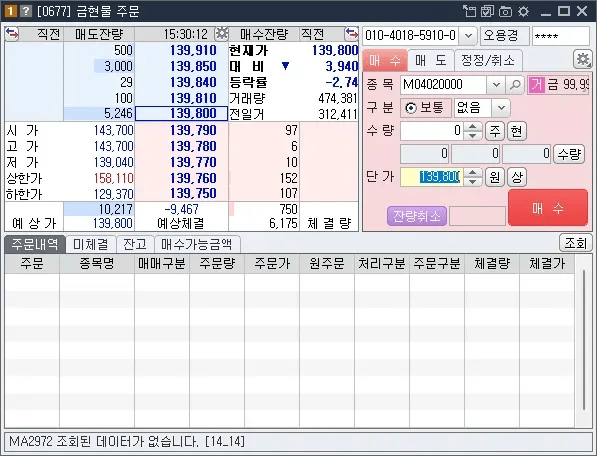
Task: Click the 잔량취소 button
Action: coord(417,216)
